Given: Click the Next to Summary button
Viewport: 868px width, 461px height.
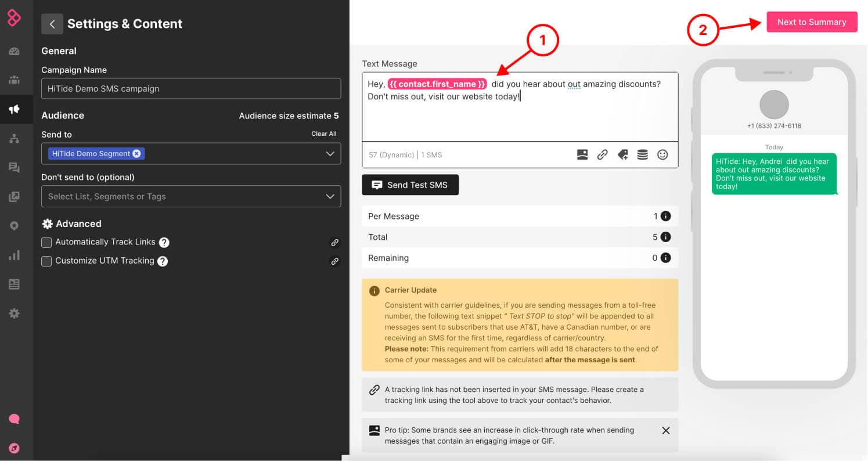Looking at the screenshot, I should click(x=812, y=22).
